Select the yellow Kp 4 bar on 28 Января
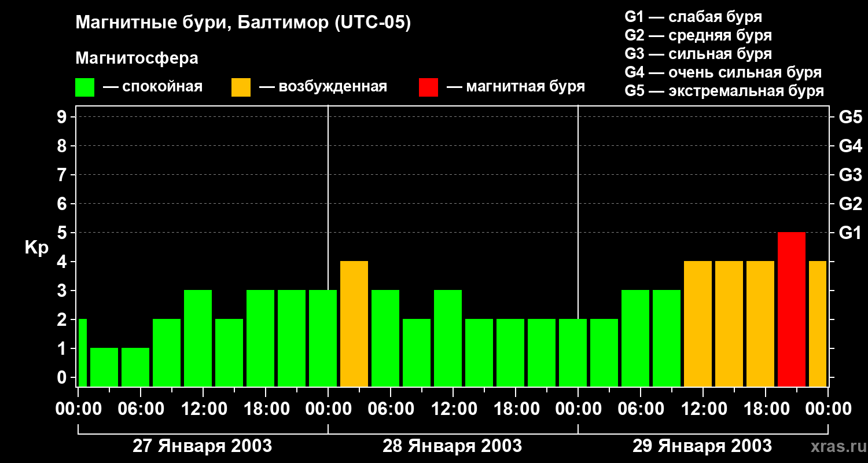Screen dimensions: 868x463 tap(354, 324)
